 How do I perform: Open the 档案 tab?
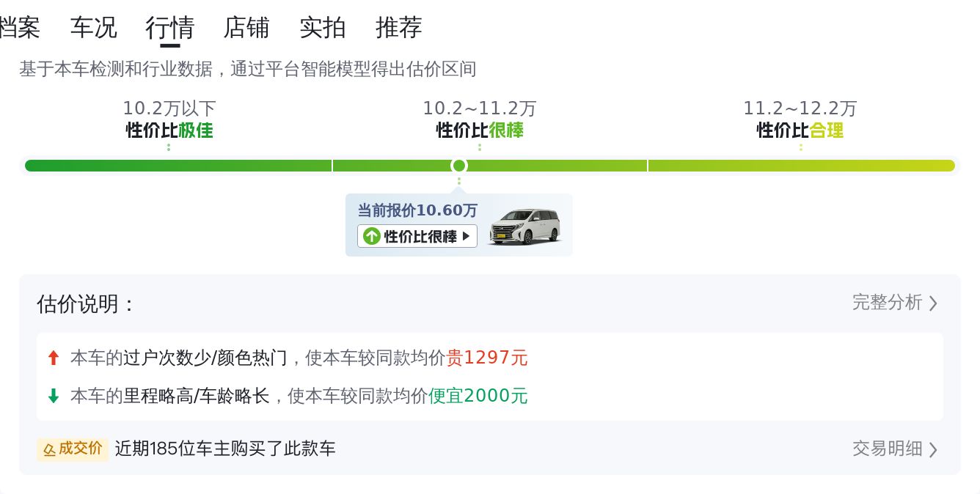19,28
